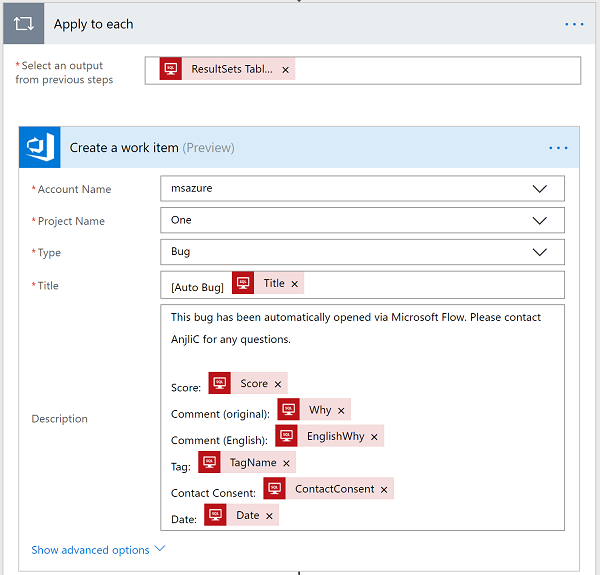Open the Create a work item ellipsis menu
This screenshot has width=600, height=575.
(558, 148)
